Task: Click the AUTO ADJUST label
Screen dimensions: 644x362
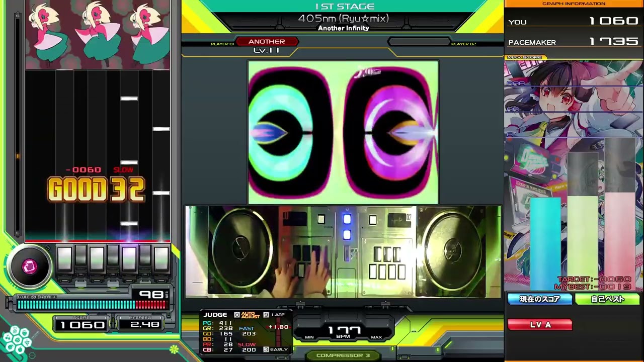Action: point(250,315)
